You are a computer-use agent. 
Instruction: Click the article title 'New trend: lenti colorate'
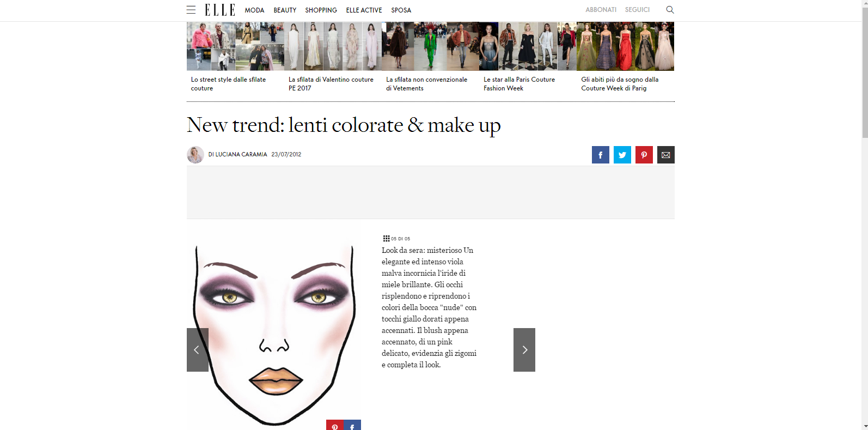[x=344, y=125]
